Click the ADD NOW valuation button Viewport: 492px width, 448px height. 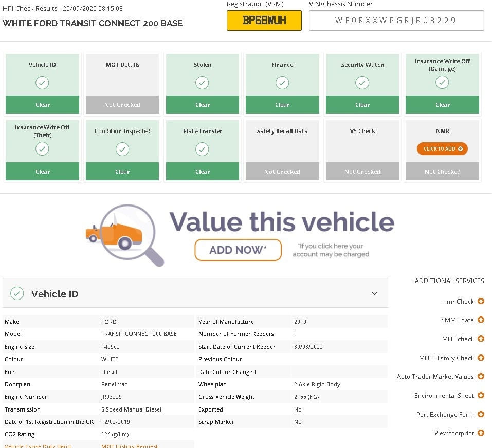238,250
